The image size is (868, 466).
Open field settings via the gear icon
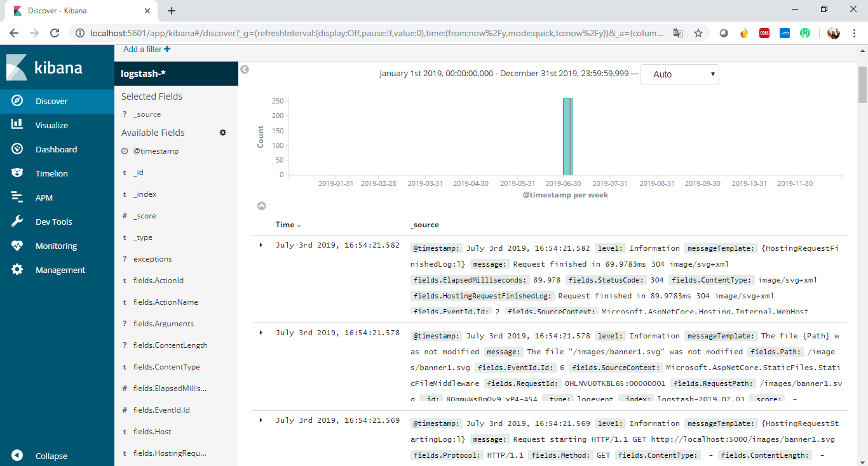click(x=222, y=133)
